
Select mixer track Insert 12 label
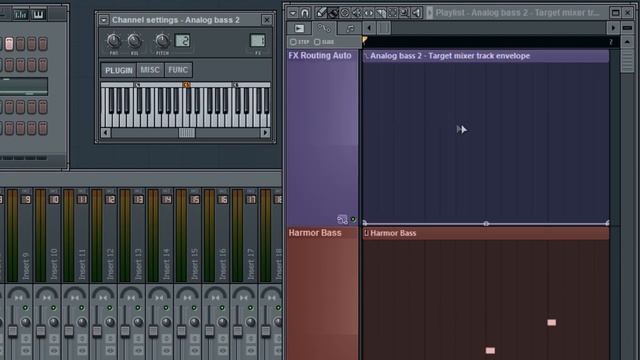point(110,264)
